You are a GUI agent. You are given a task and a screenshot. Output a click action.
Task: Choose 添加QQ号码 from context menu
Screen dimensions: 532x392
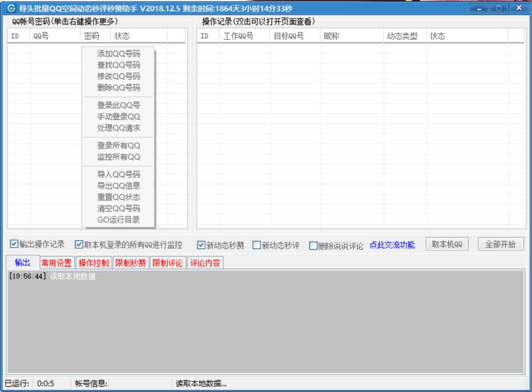coord(118,54)
